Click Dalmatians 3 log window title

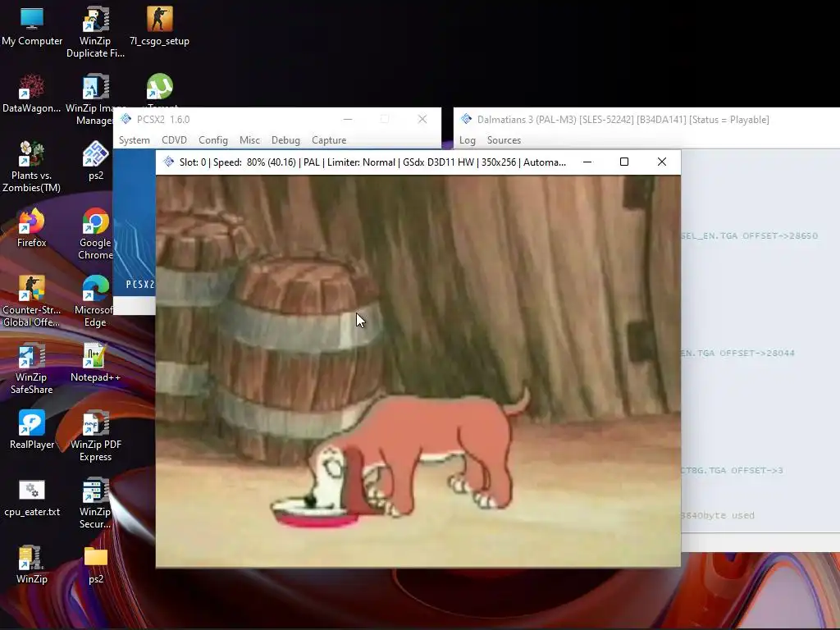pyautogui.click(x=623, y=120)
